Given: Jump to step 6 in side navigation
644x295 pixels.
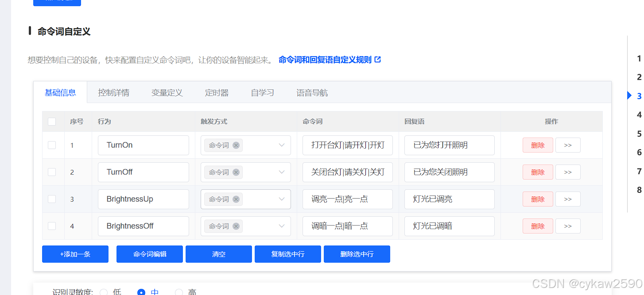Looking at the screenshot, I should pos(639,152).
